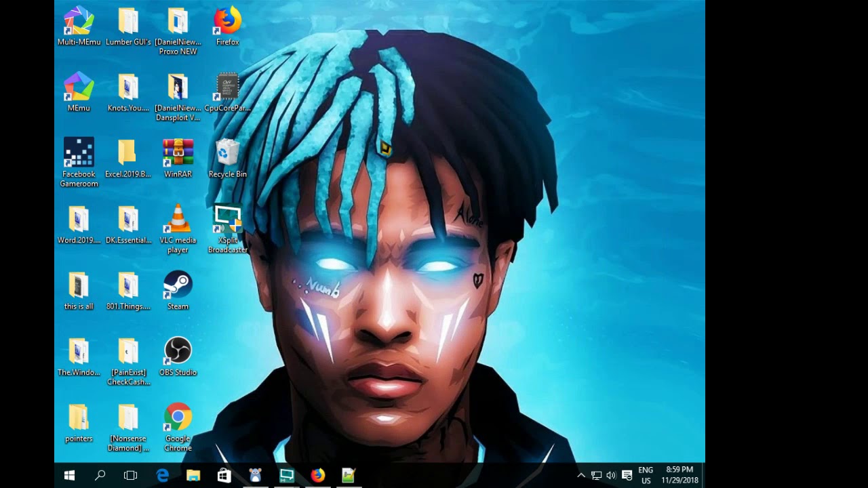Viewport: 868px width, 488px height.
Task: Open the Windows Start menu
Action: 69,475
